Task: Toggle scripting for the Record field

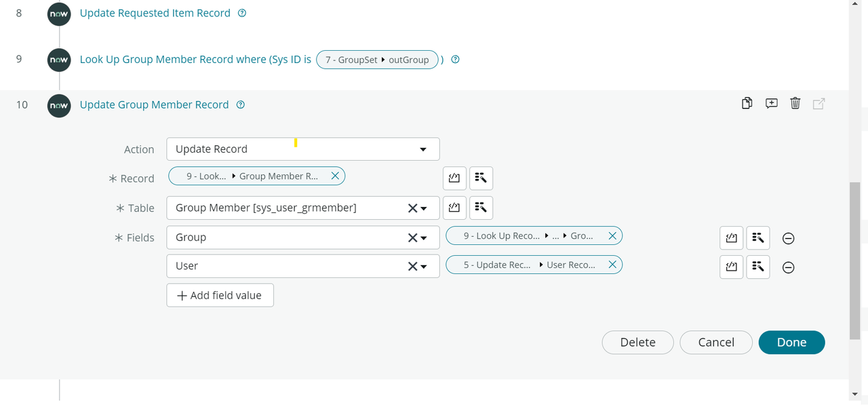Action: pos(454,178)
